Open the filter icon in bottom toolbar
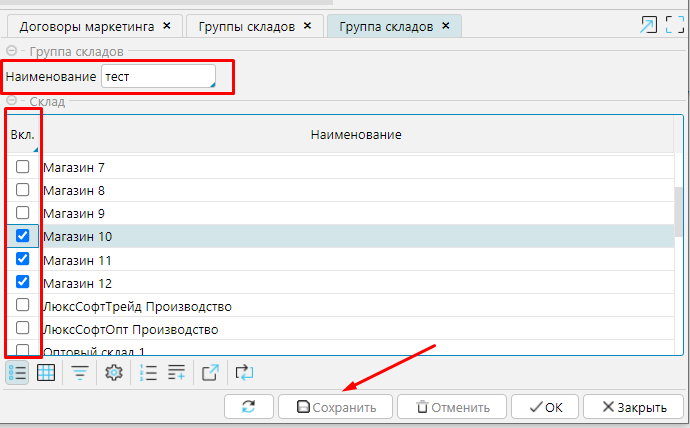 pyautogui.click(x=79, y=373)
